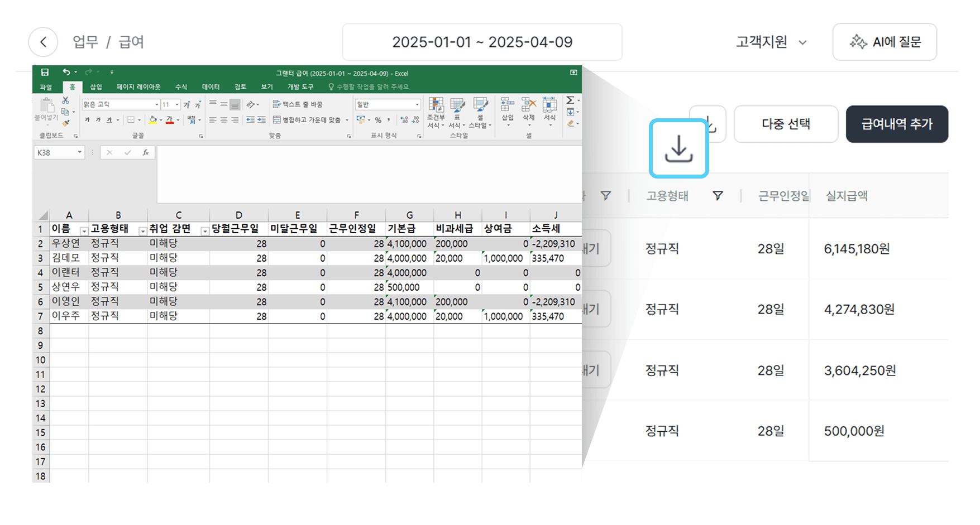Open the filter dropdown in the 고용형태 header cell
Viewport: 980px width, 525px height.
(x=142, y=231)
